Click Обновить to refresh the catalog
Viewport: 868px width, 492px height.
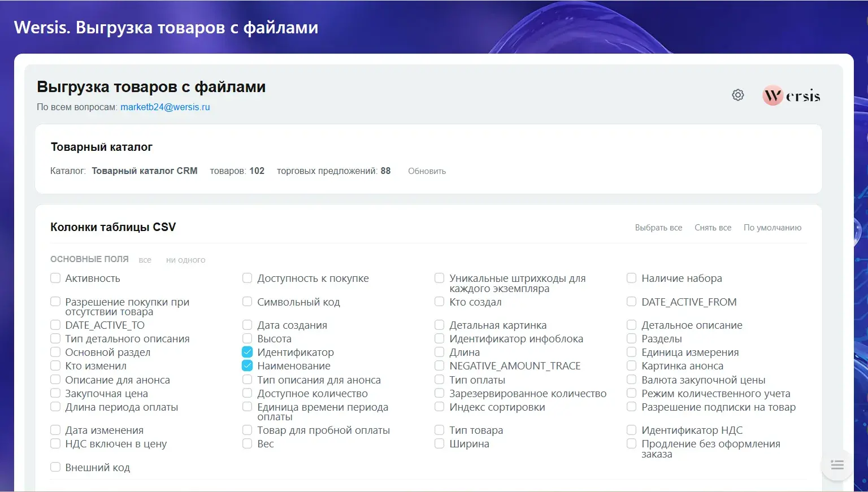click(427, 171)
